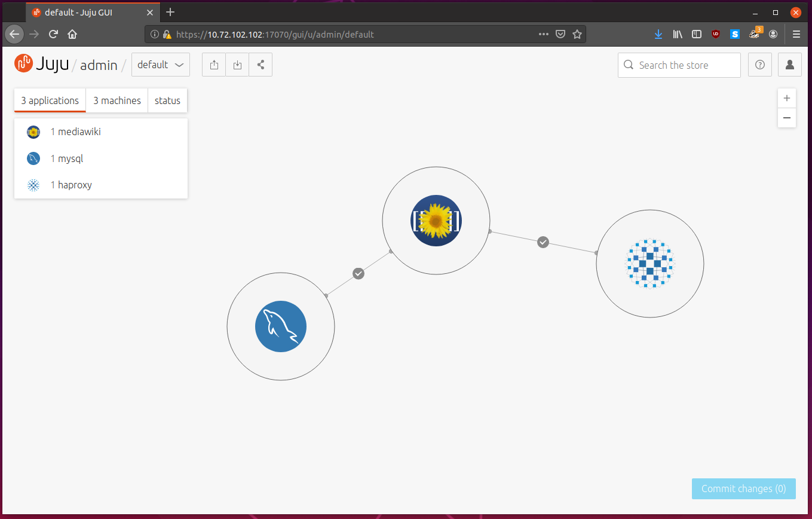Click the Commit changes (0) button
This screenshot has height=519, width=812.
coord(744,489)
